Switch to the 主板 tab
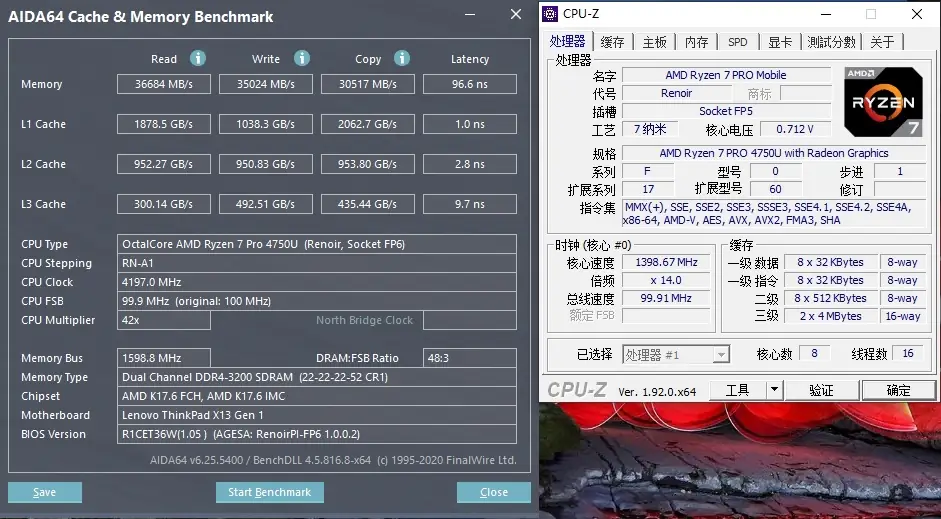Viewport: 941px width, 519px height. click(654, 42)
